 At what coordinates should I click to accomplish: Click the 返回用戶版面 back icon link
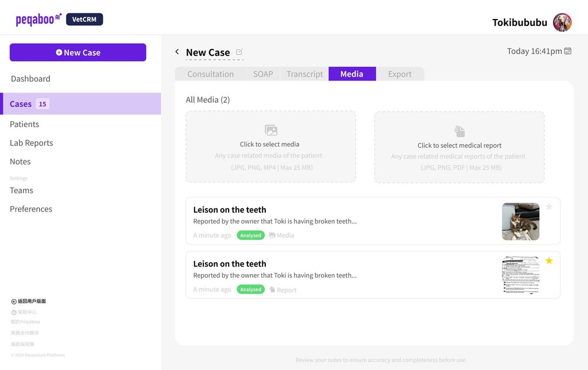29,301
